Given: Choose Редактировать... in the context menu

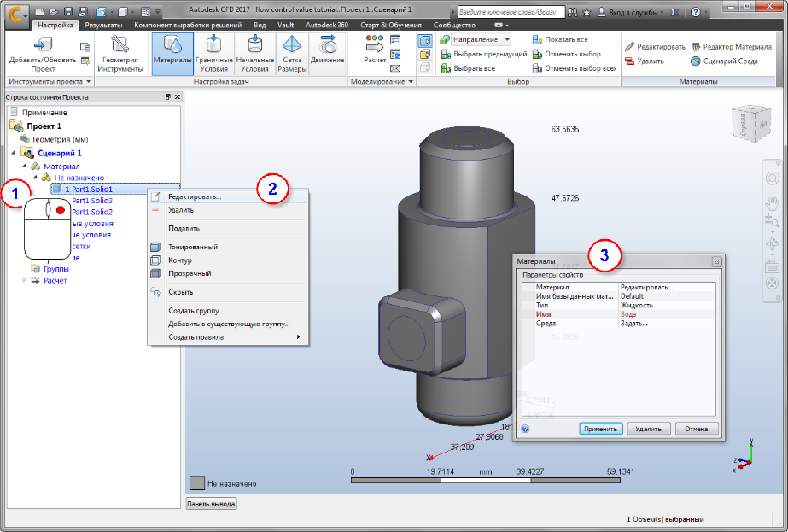Looking at the screenshot, I should coord(195,196).
